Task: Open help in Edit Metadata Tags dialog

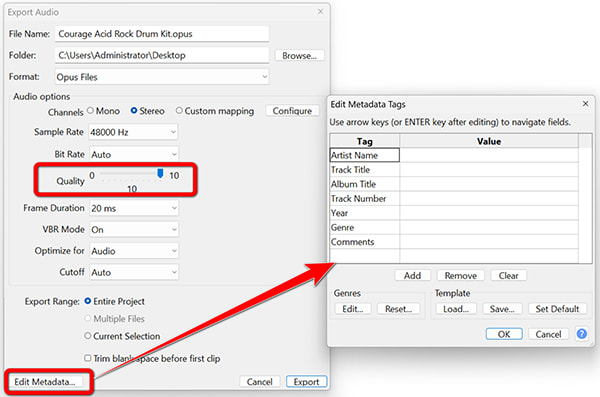Action: (581, 334)
